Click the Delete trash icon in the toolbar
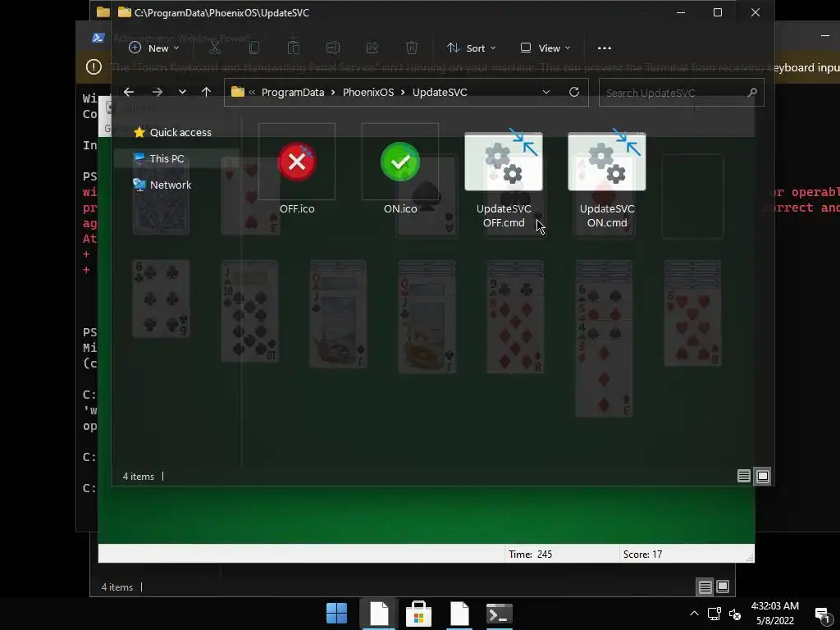Viewport: 840px width, 630px height. click(x=412, y=48)
